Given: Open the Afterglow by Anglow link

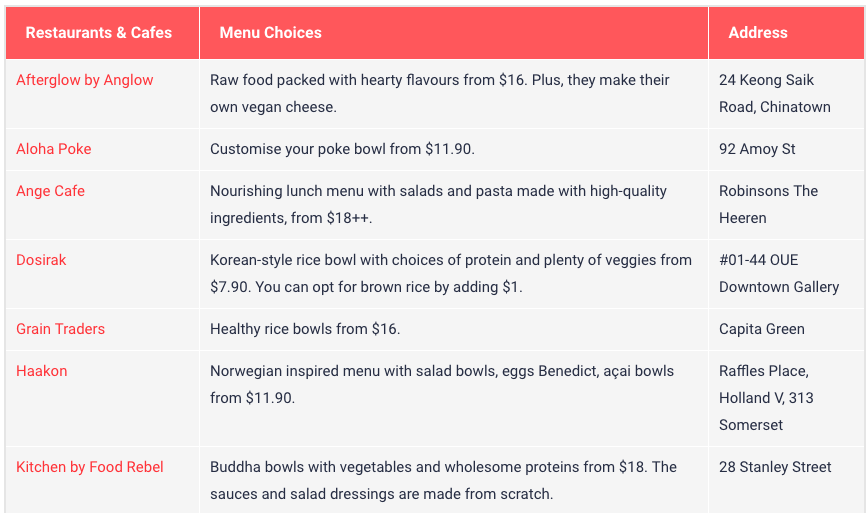Looking at the screenshot, I should click(85, 80).
